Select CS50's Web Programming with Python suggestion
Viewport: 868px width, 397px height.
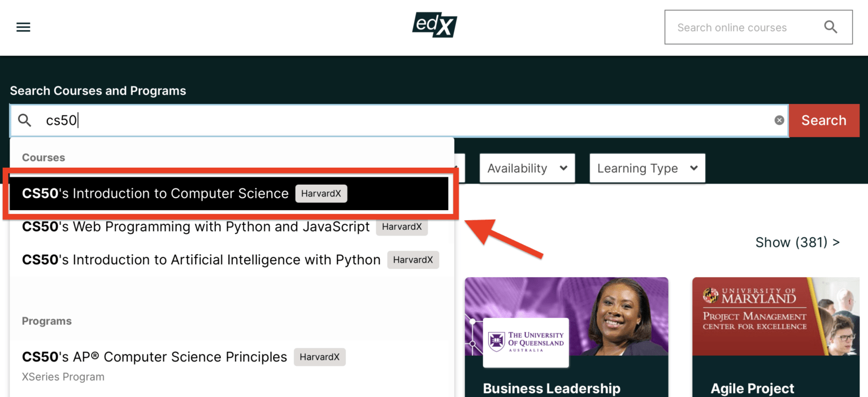tap(195, 226)
